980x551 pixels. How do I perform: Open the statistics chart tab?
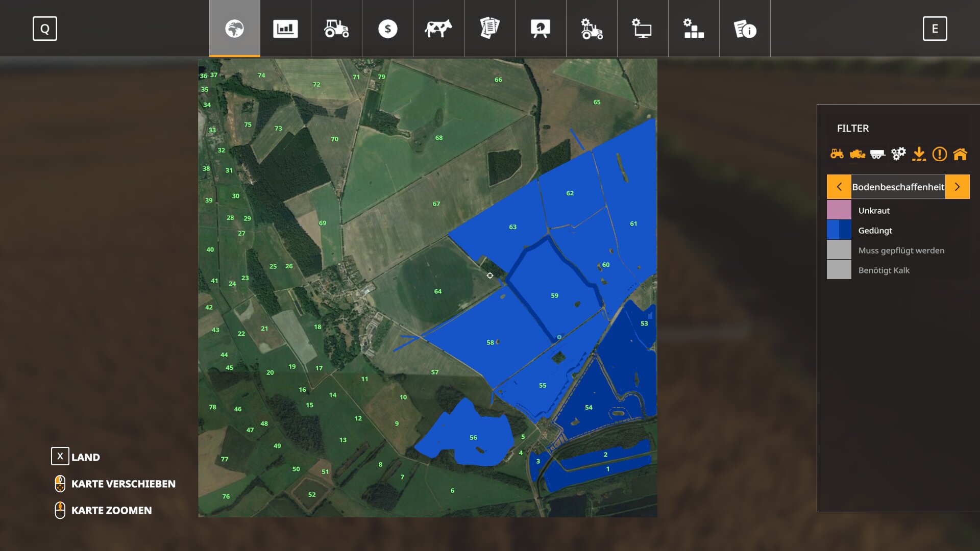(x=285, y=29)
